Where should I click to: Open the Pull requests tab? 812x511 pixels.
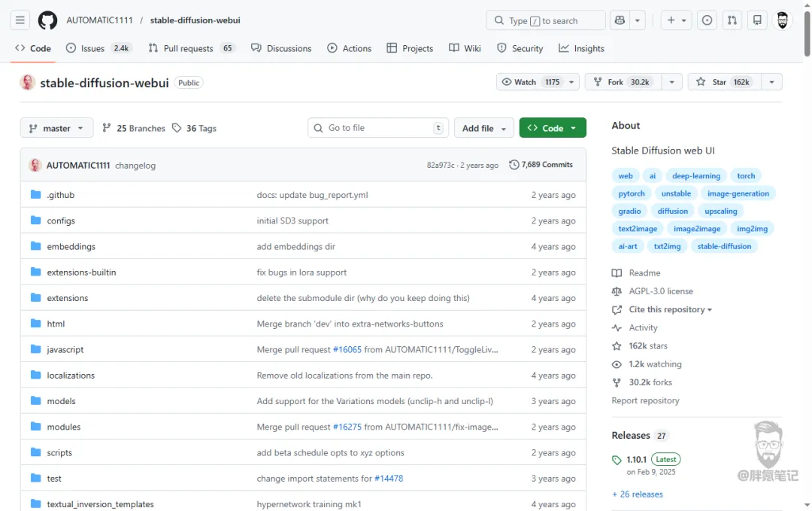pyautogui.click(x=192, y=48)
